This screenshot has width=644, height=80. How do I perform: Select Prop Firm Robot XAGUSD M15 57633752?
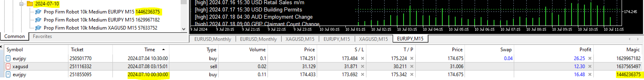click(100, 28)
